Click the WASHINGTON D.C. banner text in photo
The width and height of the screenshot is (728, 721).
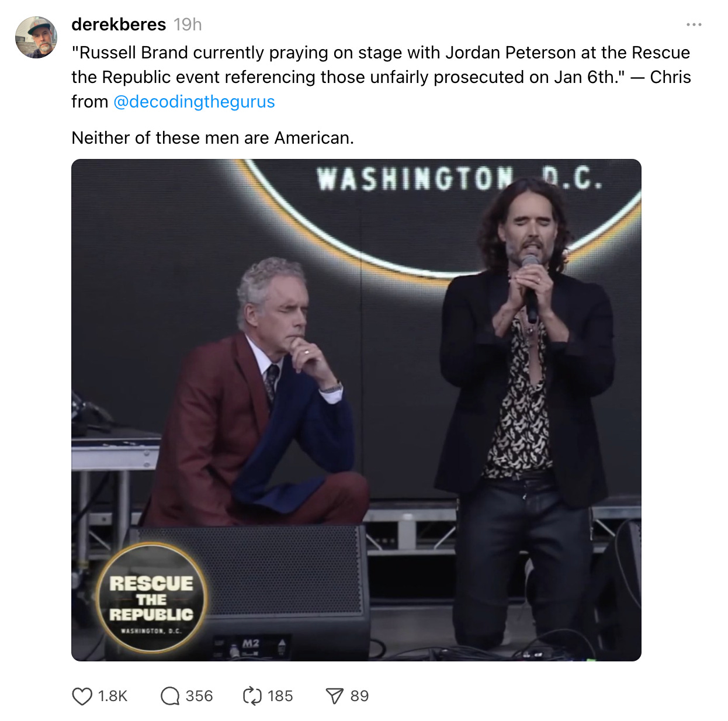click(460, 178)
